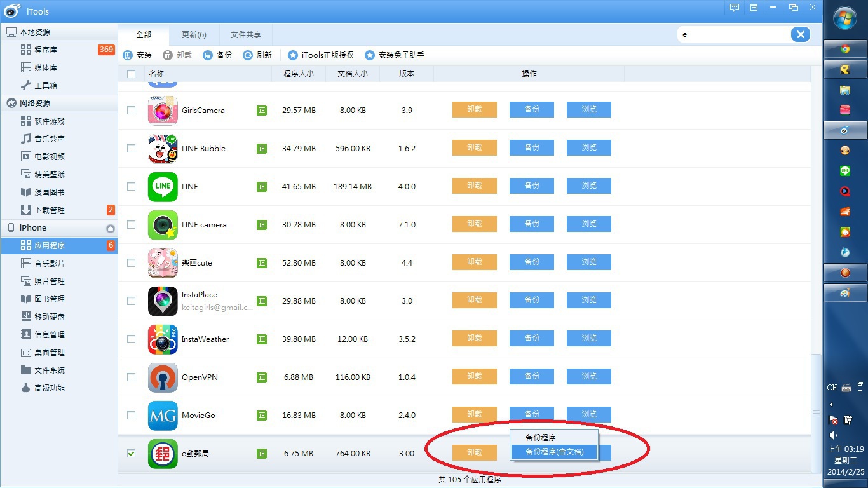Open 文件系统 file system
Viewport: 868px width, 488px height.
[x=58, y=370]
